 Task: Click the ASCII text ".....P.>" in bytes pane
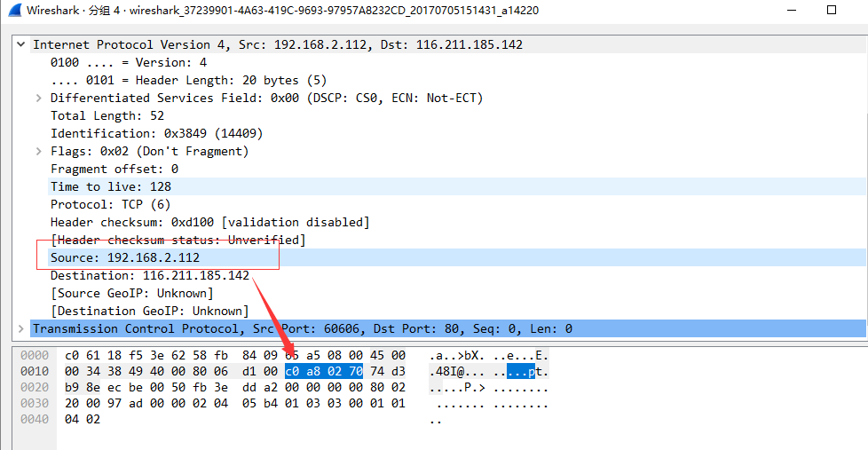click(457, 388)
